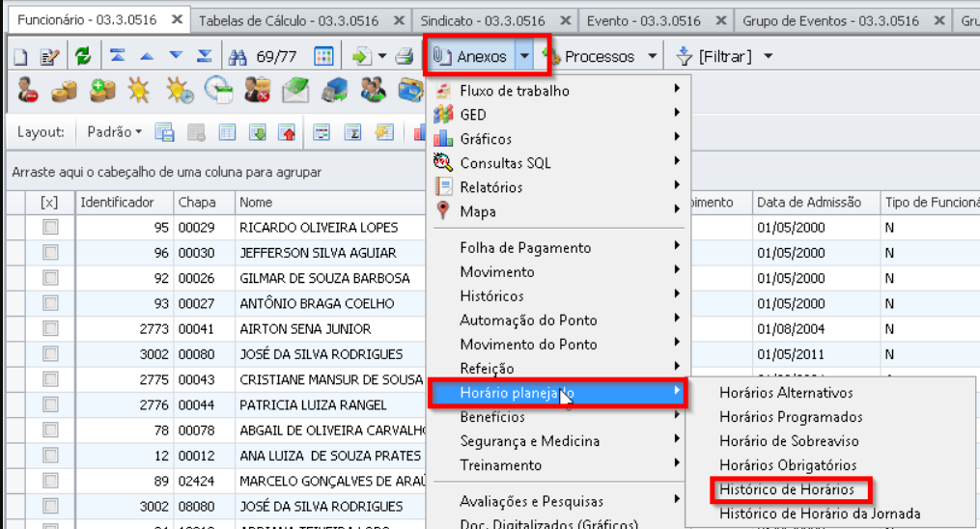
Task: Select Horários Programados menu entry
Action: coord(791,417)
